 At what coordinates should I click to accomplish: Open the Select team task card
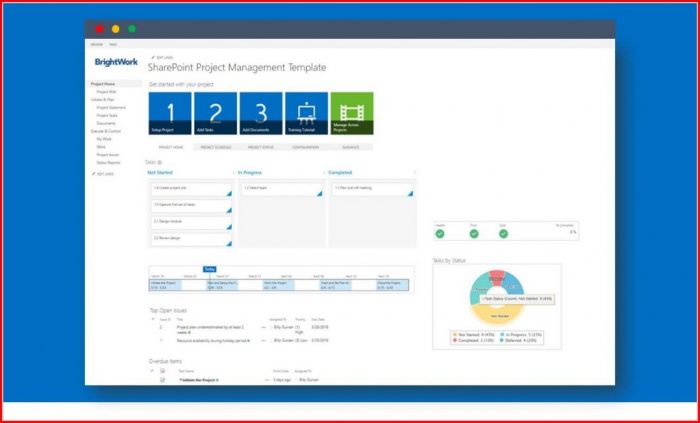[282, 190]
